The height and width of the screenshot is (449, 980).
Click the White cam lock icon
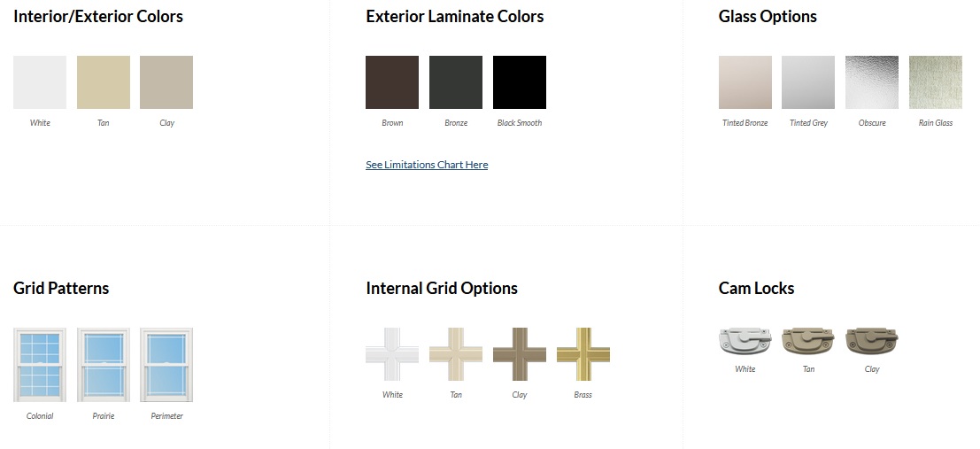(x=745, y=340)
